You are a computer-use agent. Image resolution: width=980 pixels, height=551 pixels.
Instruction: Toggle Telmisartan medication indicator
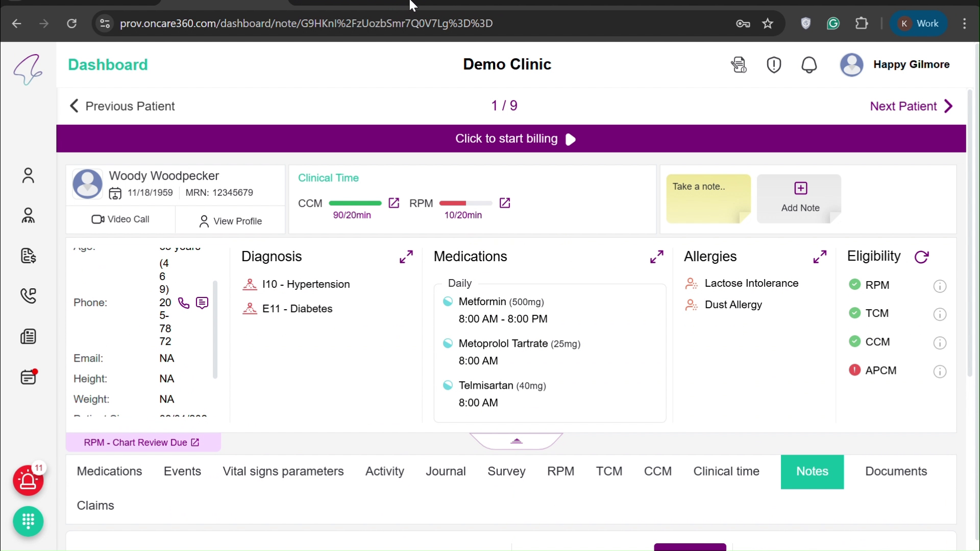coord(448,385)
